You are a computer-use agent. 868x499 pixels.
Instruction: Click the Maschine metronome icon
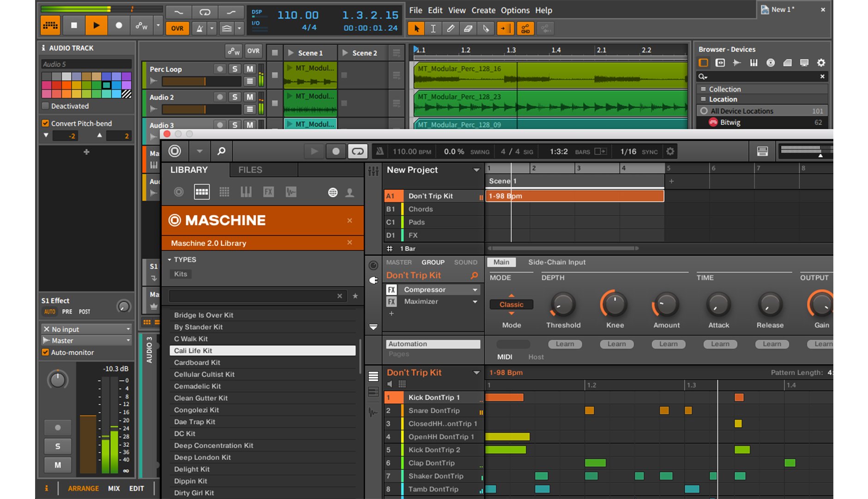tap(380, 151)
